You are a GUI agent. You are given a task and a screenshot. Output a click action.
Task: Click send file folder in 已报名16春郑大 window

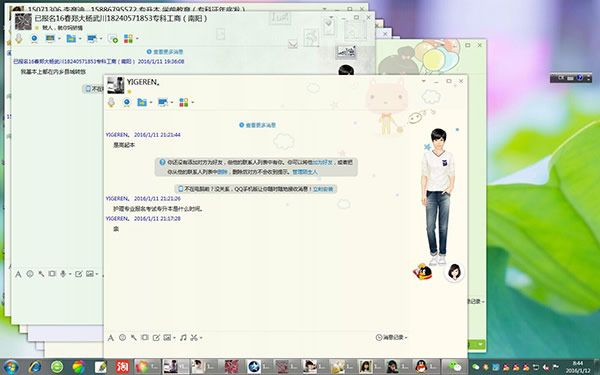pos(71,39)
